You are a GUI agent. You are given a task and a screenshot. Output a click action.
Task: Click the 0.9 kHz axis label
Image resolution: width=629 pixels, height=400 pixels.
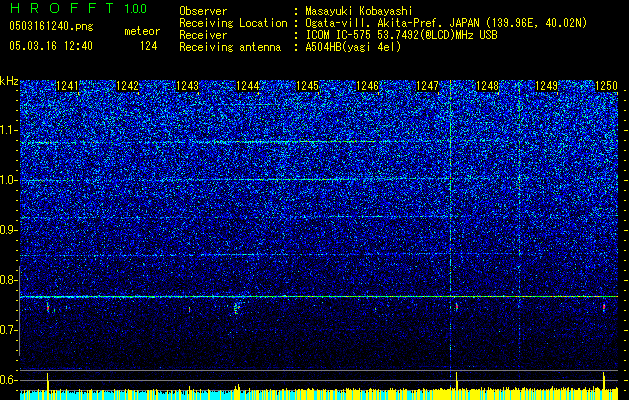8,230
